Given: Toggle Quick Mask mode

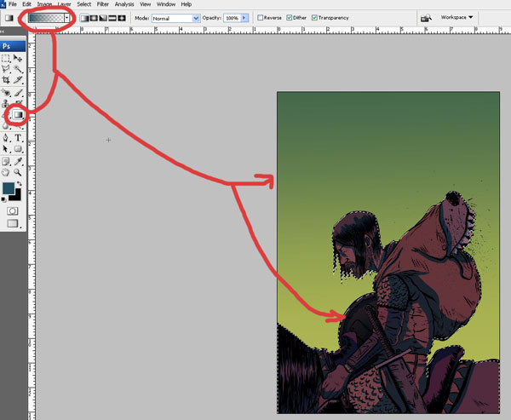Looking at the screenshot, I should click(13, 211).
